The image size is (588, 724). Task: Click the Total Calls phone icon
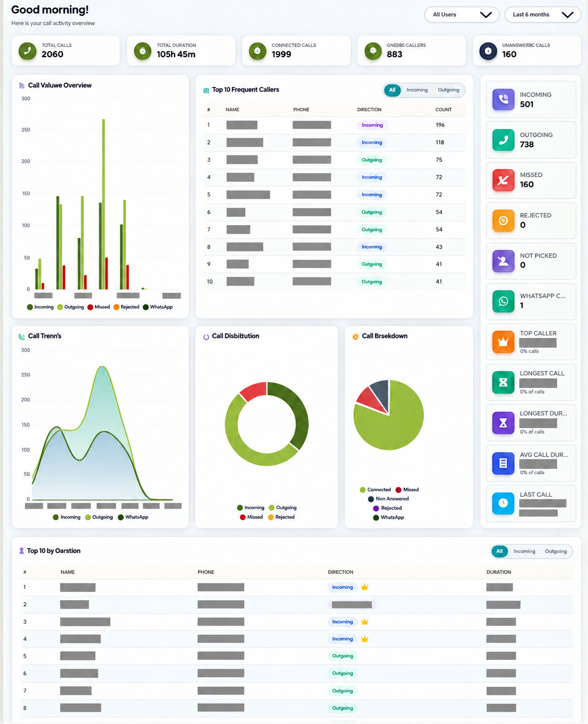click(27, 51)
